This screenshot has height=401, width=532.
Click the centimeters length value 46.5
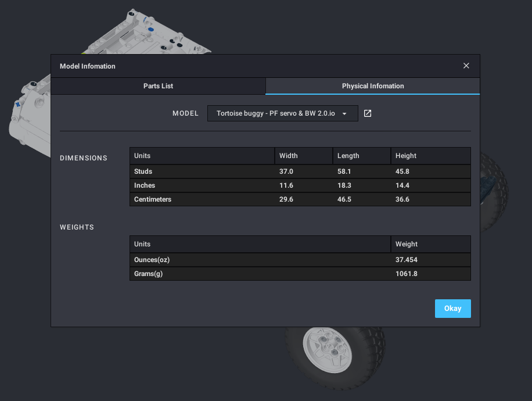(344, 199)
